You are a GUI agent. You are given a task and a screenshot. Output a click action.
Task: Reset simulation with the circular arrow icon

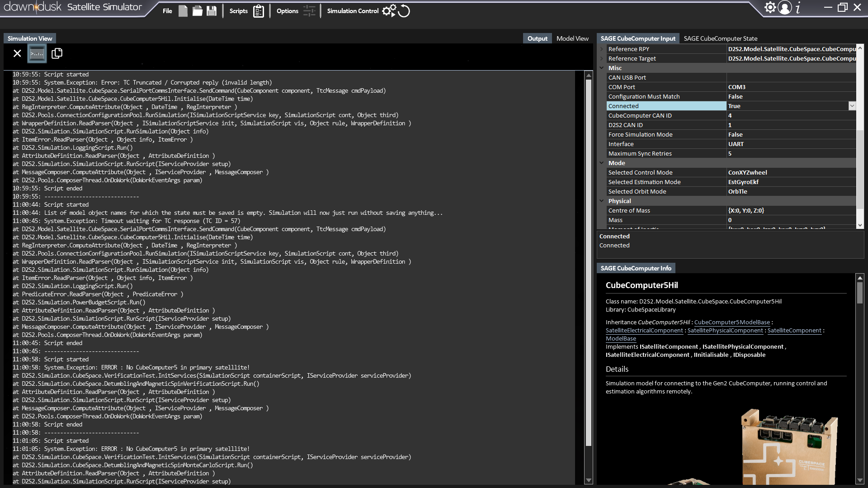(x=404, y=11)
